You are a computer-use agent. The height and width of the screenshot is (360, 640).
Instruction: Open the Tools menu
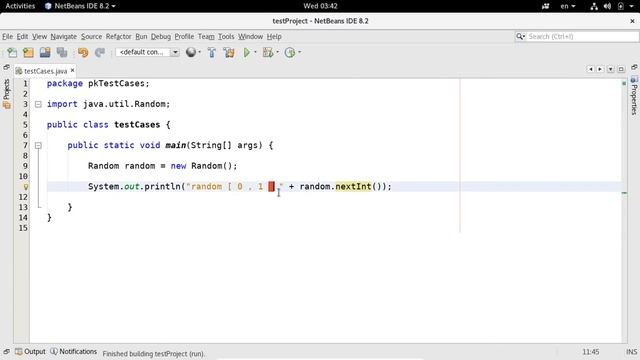[x=226, y=36]
